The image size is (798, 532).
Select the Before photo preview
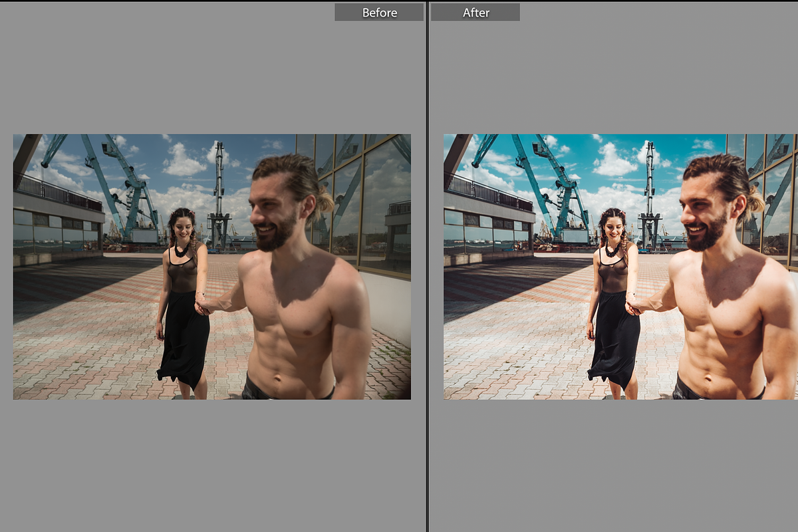point(212,267)
